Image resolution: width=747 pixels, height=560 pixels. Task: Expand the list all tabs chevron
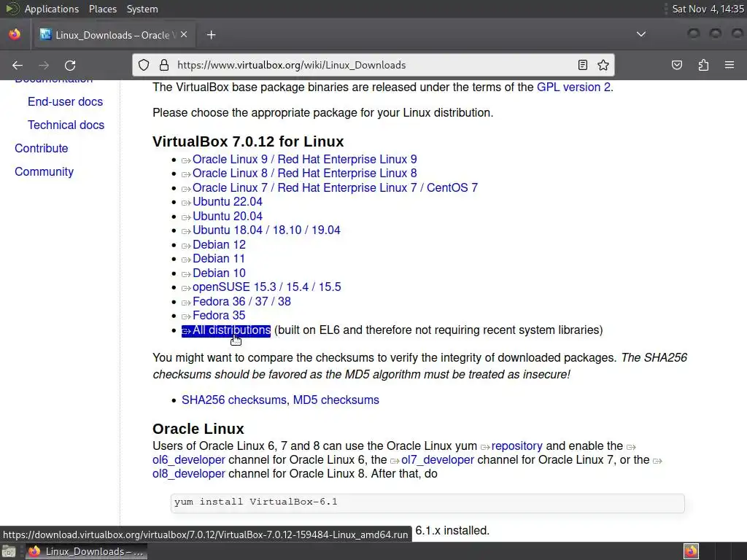[x=641, y=34]
